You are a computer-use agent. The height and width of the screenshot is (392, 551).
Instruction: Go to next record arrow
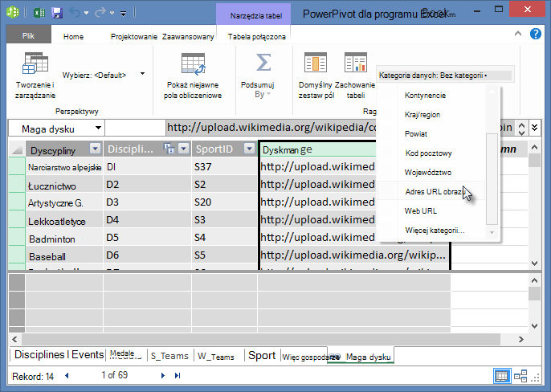(163, 375)
